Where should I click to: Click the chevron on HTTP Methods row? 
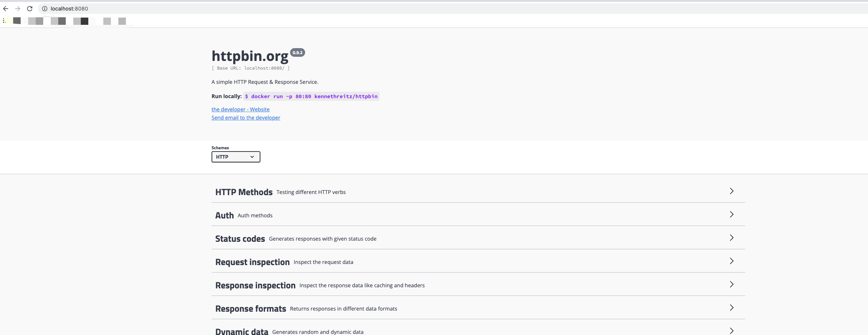(x=732, y=191)
